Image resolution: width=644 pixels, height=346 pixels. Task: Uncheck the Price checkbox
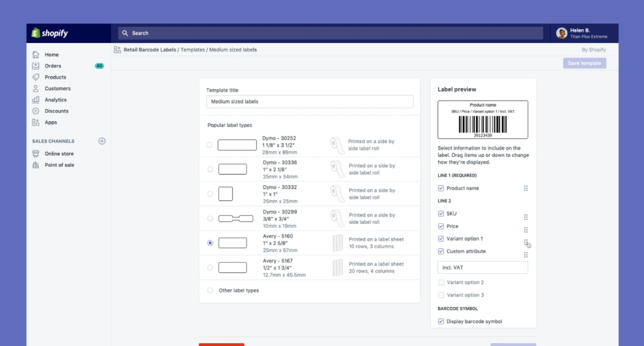point(441,227)
